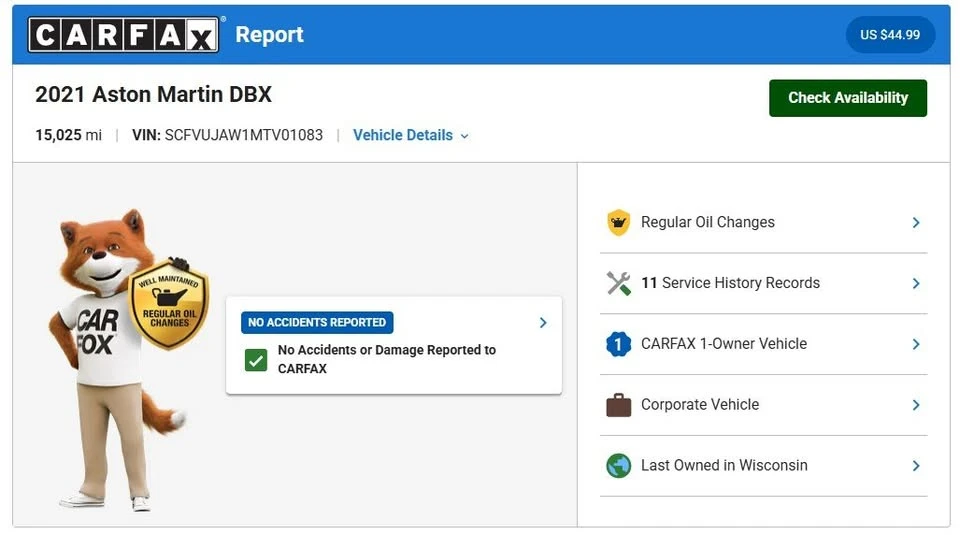Click the blue 1-Owner badge icon
The width and height of the screenshot is (960, 535).
coord(618,344)
